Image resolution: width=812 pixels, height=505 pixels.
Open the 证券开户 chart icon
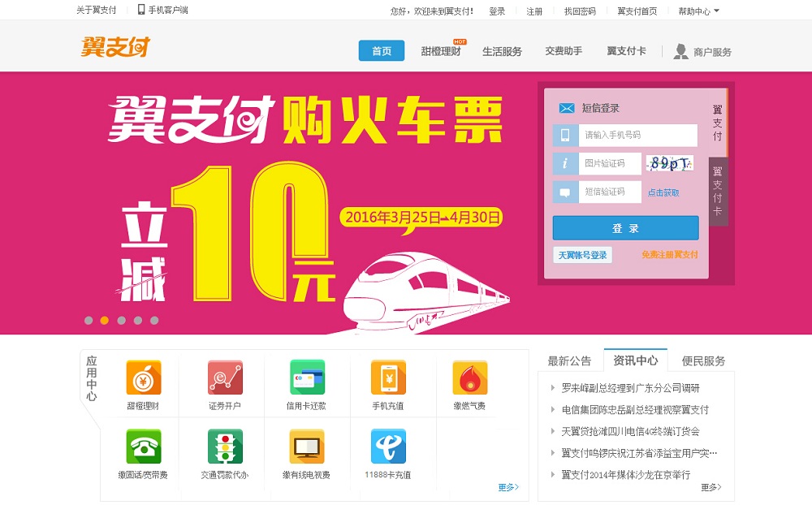pos(225,378)
